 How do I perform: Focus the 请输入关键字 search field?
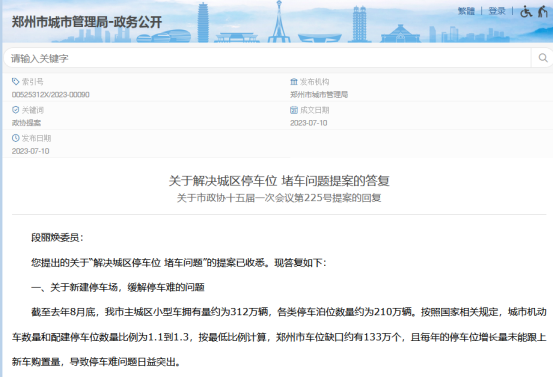(267, 58)
